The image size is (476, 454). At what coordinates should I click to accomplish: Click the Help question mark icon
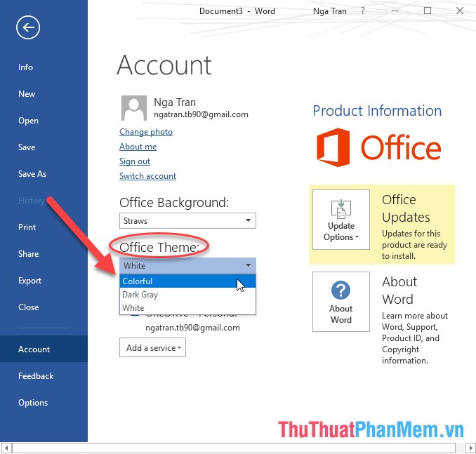362,11
